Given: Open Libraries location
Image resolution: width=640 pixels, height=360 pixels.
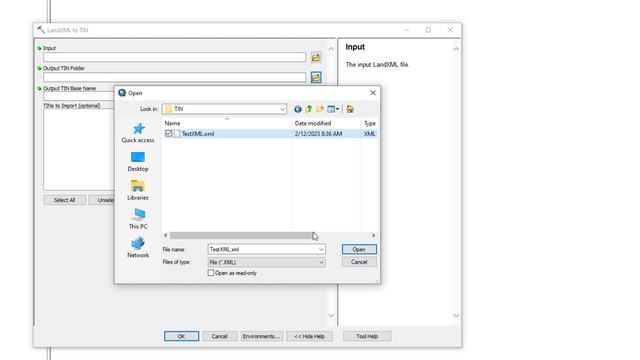Looking at the screenshot, I should (x=138, y=190).
